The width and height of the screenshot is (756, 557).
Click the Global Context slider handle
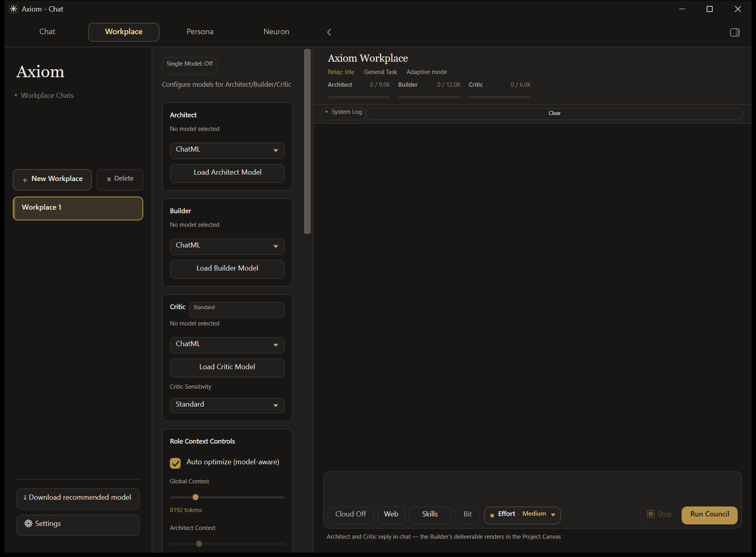[195, 497]
